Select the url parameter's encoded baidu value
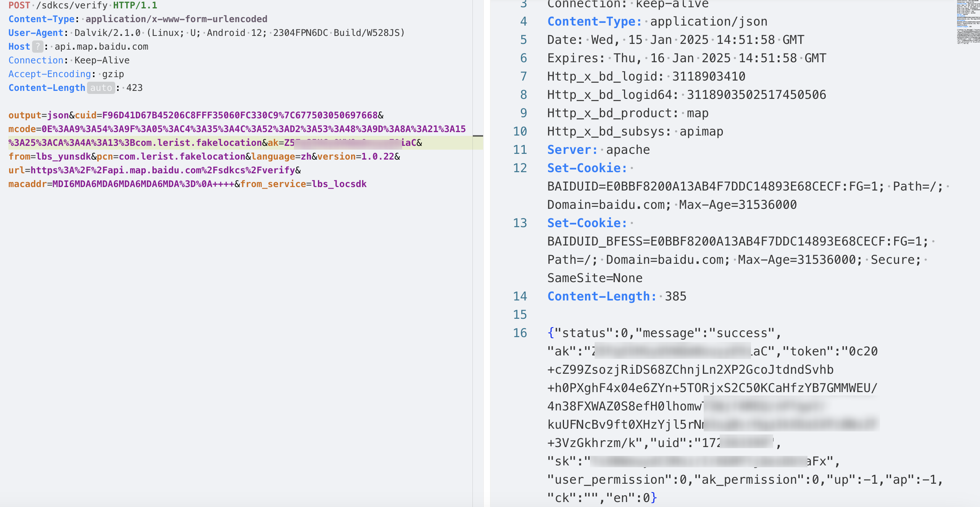The height and width of the screenshot is (507, 980). coord(163,170)
